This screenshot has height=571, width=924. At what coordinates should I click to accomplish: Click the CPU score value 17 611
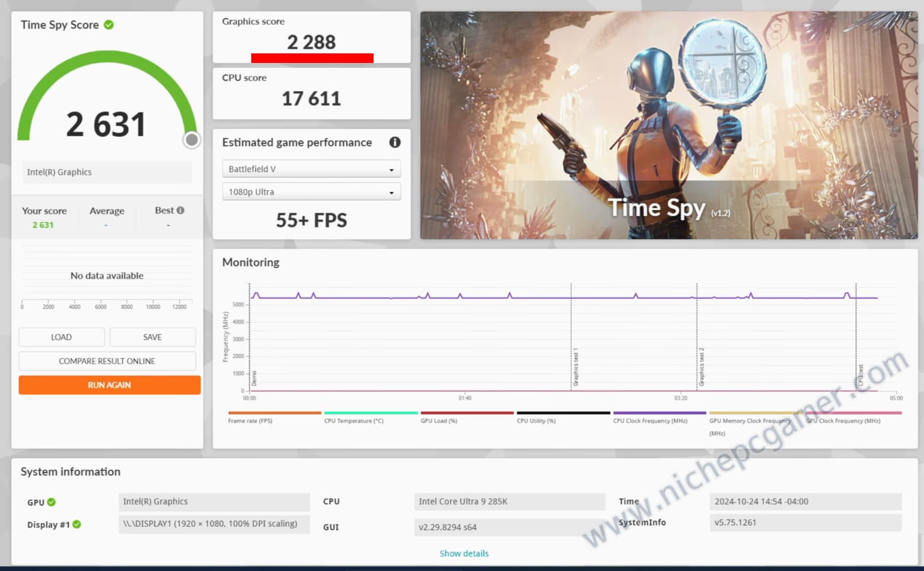311,98
